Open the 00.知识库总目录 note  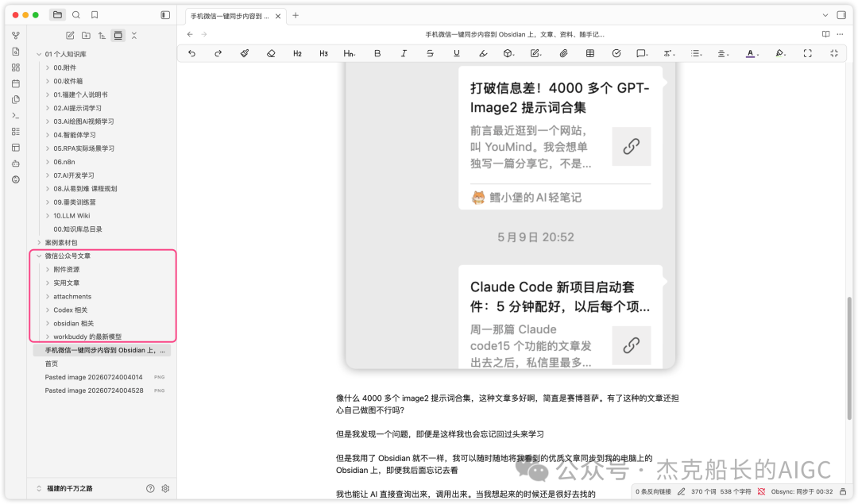coord(78,229)
